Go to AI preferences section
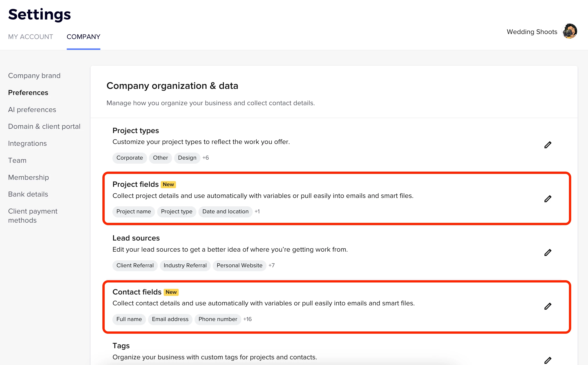 coord(32,109)
